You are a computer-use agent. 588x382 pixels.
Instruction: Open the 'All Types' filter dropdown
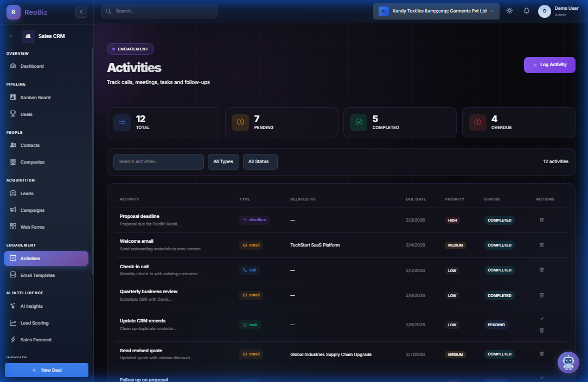pyautogui.click(x=223, y=161)
